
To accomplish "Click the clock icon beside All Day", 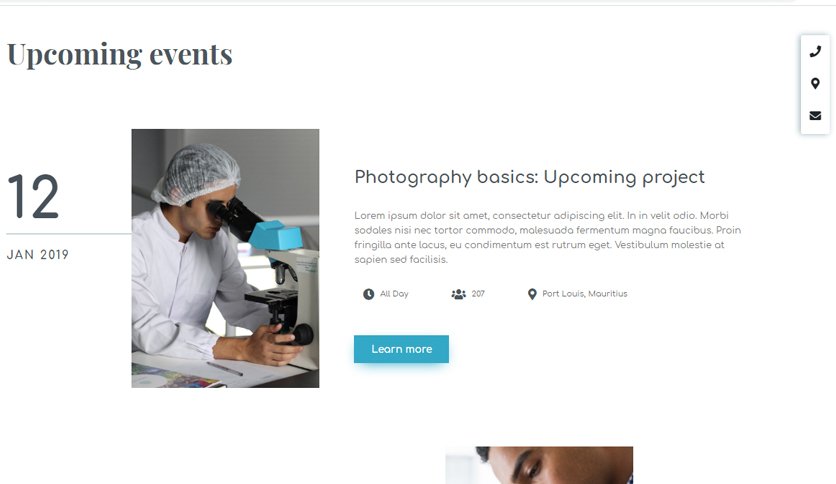I will pyautogui.click(x=368, y=294).
